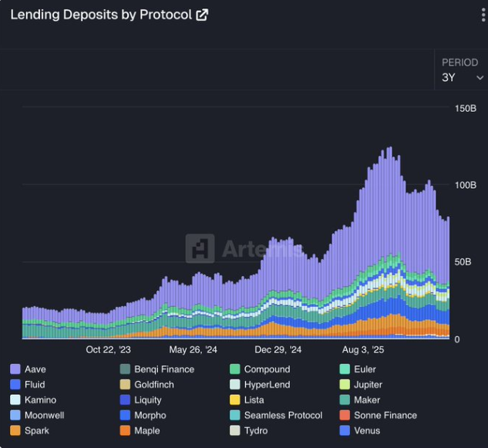488x448 pixels.
Task: Click the Spark color swatch
Action: click(15, 431)
